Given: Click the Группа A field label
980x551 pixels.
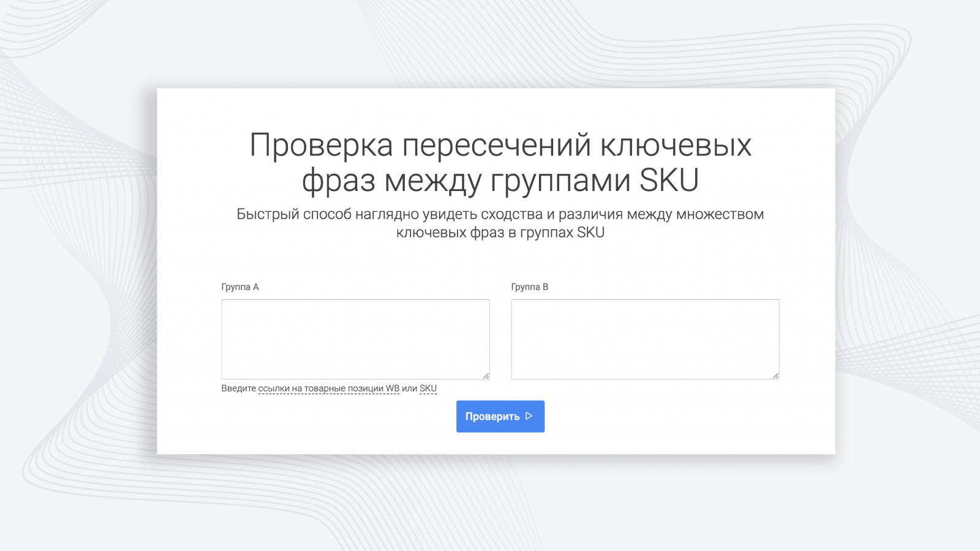Looking at the screenshot, I should coord(240,287).
